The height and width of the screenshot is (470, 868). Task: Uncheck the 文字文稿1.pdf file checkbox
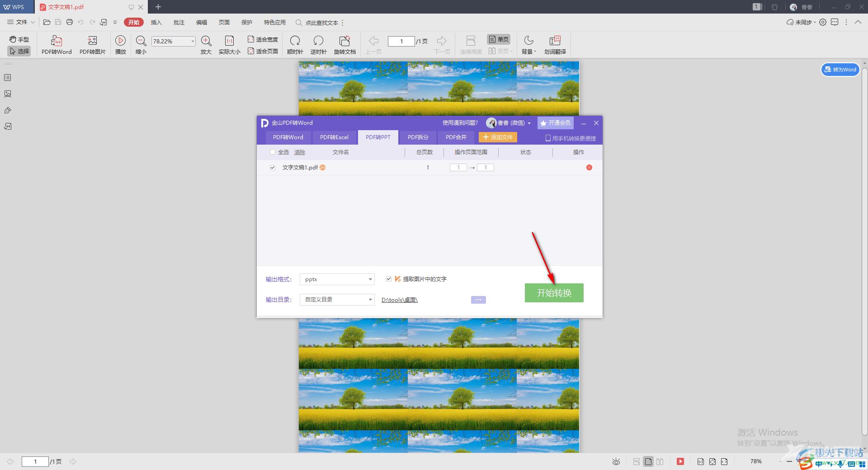[x=272, y=168]
